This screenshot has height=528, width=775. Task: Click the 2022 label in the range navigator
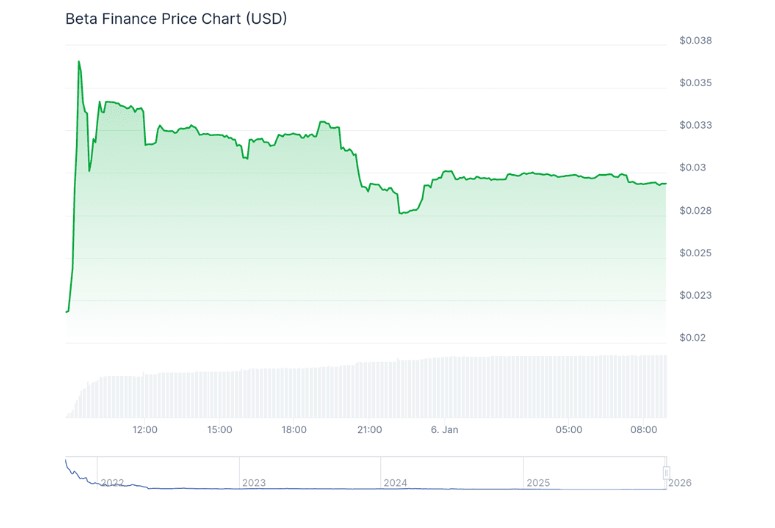[x=112, y=483]
